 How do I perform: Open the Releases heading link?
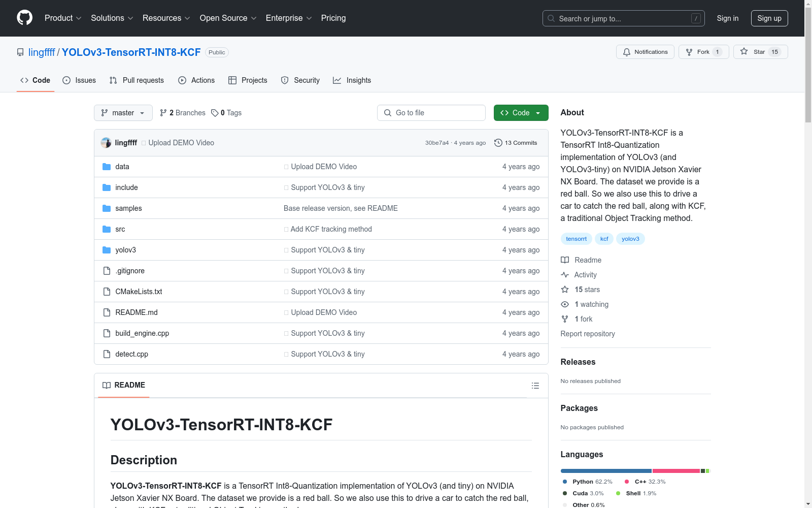point(578,362)
